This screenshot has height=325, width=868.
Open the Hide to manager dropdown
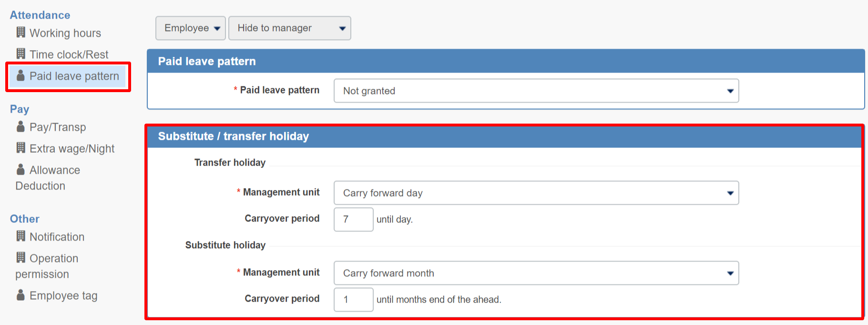pos(290,28)
